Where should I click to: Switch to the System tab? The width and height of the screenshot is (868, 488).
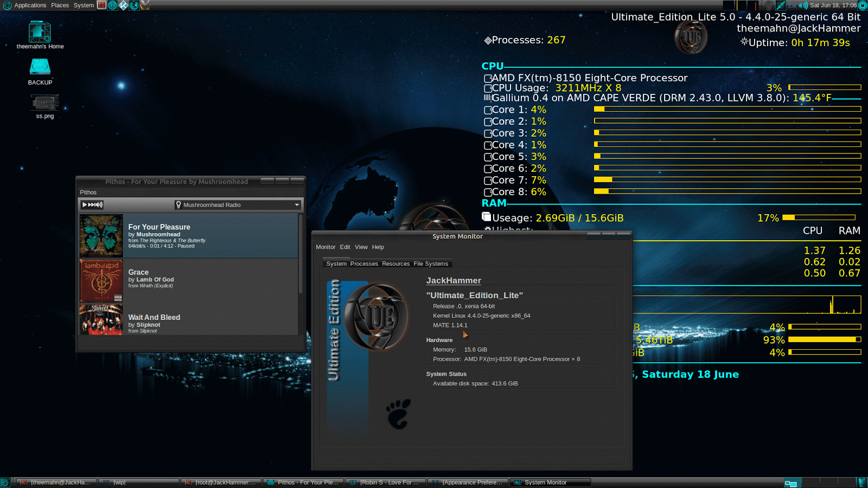pos(336,264)
